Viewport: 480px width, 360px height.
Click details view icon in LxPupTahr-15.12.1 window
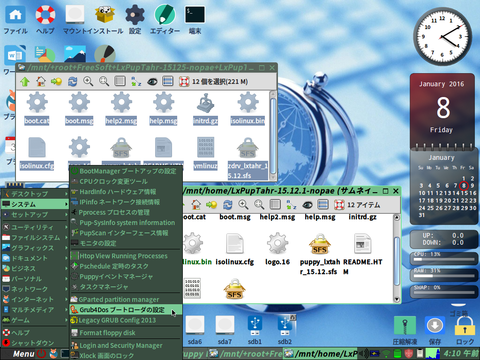pos(323,204)
